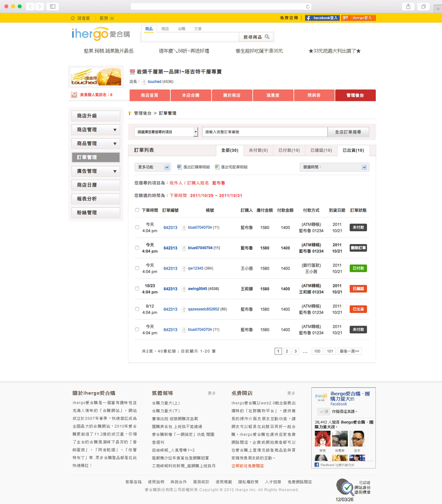Tick the checkbox for qw12345 order row
The height and width of the screenshot is (504, 442).
click(x=137, y=268)
